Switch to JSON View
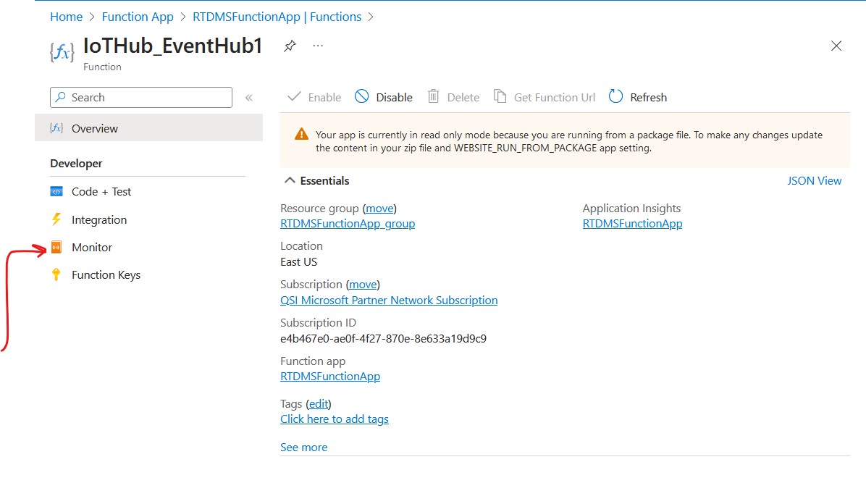 (x=814, y=181)
